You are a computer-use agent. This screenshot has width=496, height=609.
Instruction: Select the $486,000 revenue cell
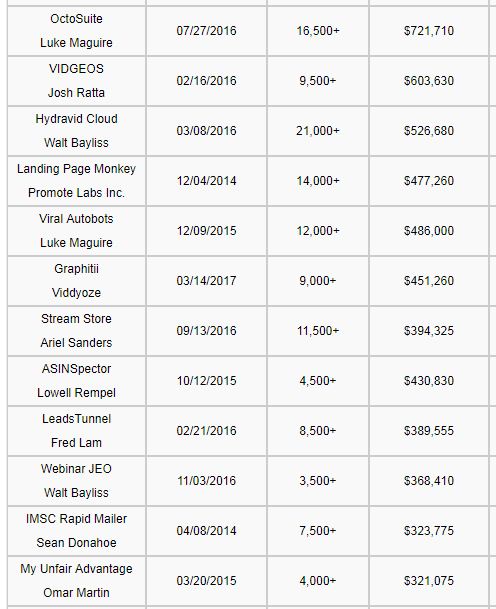pos(428,231)
